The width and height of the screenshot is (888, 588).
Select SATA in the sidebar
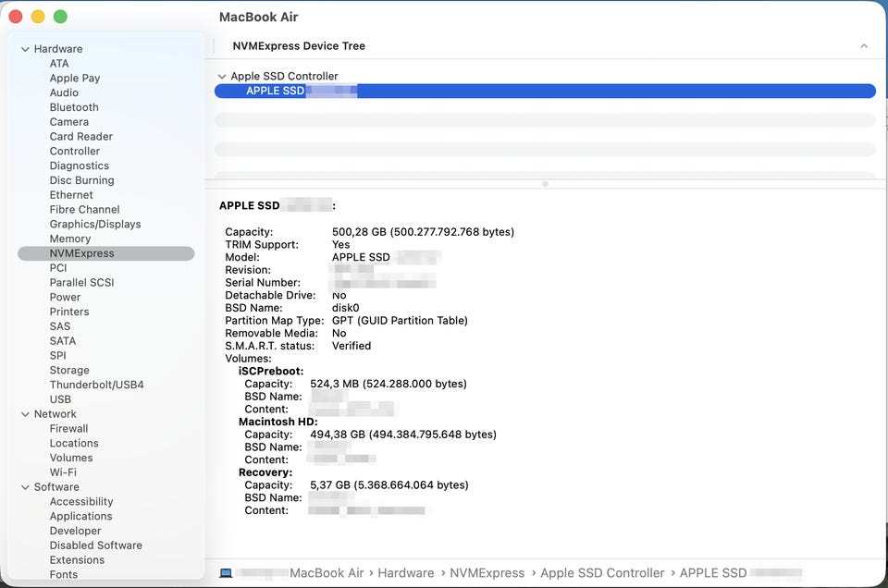(x=62, y=341)
